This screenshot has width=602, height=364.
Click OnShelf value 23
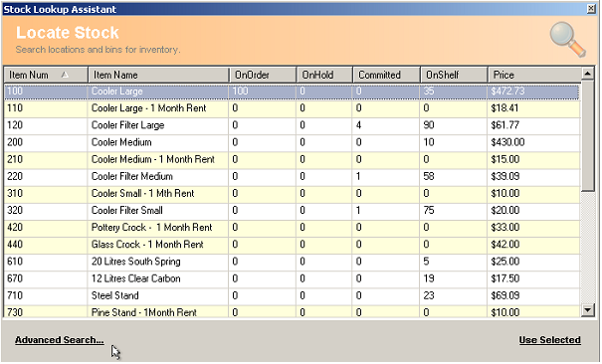pyautogui.click(x=429, y=295)
